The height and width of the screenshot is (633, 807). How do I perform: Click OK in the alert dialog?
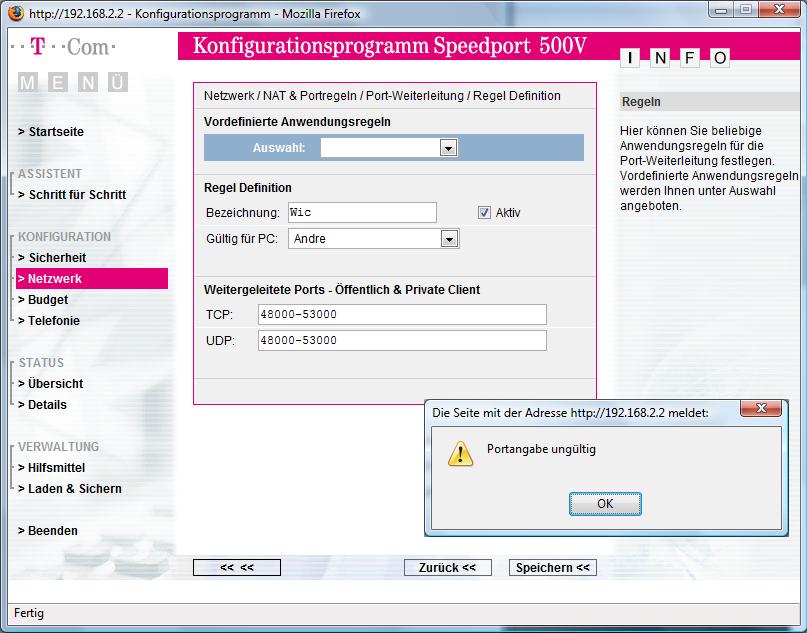click(x=605, y=503)
